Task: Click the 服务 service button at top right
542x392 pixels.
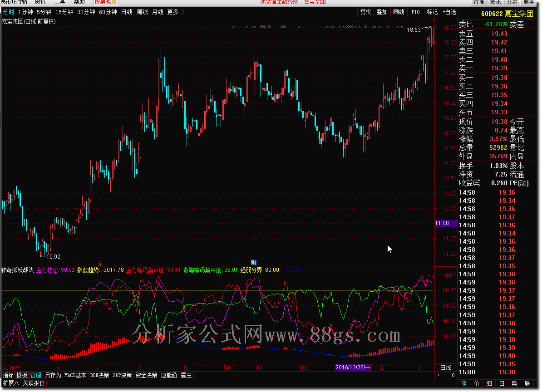Action: click(x=529, y=2)
